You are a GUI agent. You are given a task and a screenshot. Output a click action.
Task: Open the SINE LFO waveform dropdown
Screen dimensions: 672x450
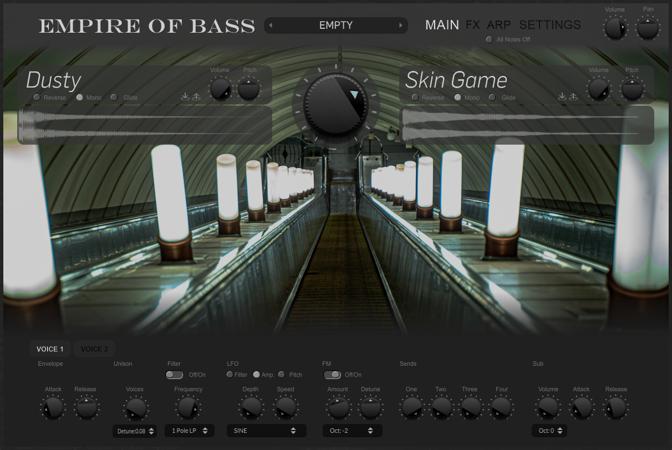[267, 431]
